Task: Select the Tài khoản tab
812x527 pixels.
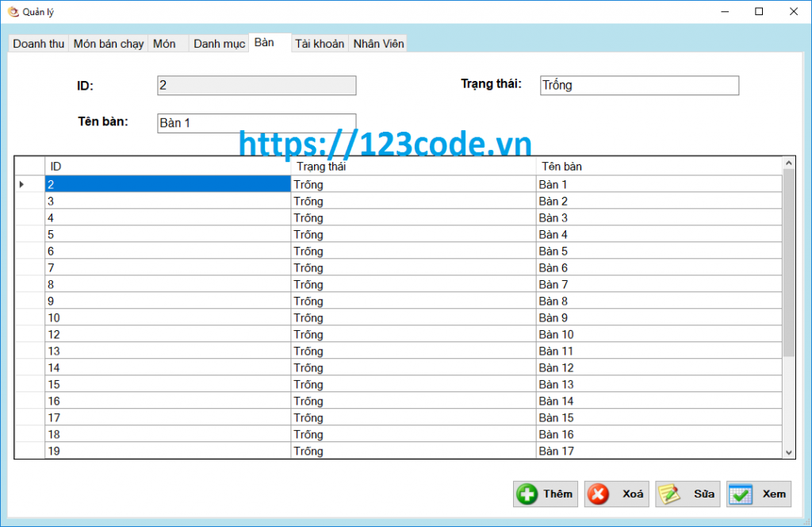Action: pyautogui.click(x=320, y=44)
